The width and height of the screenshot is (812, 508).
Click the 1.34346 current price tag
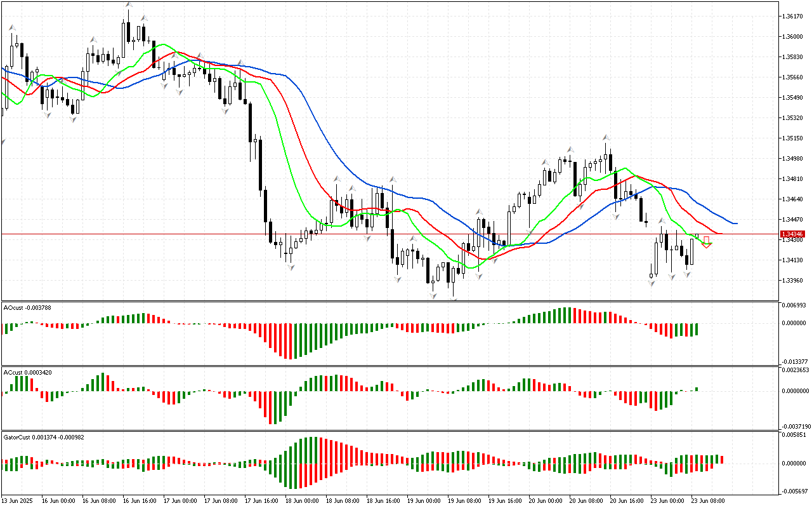tap(793, 234)
